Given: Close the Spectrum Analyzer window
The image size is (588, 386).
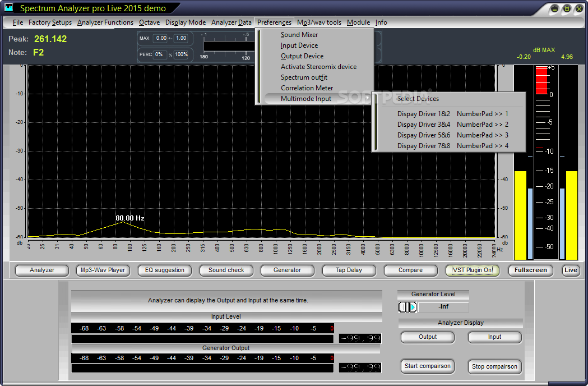Looking at the screenshot, I should (x=580, y=8).
